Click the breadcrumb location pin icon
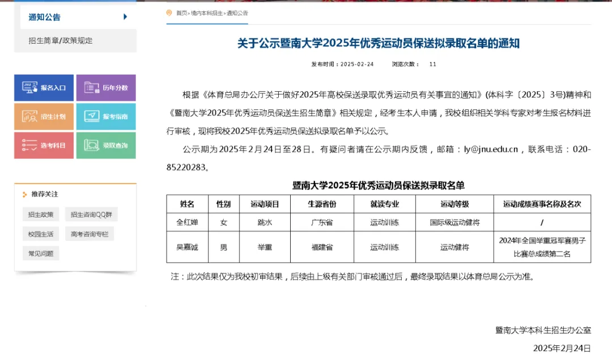Screen dimensions: 612x364 click(x=169, y=13)
